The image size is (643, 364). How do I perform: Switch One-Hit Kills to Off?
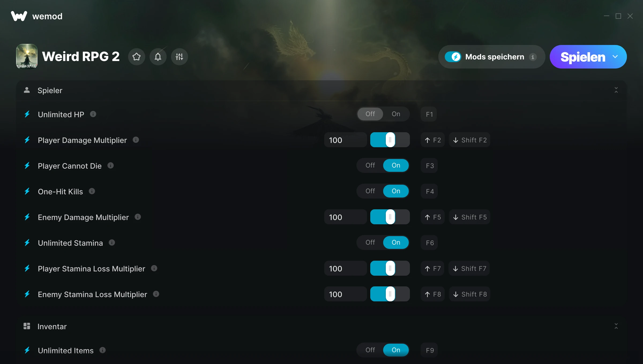(370, 191)
